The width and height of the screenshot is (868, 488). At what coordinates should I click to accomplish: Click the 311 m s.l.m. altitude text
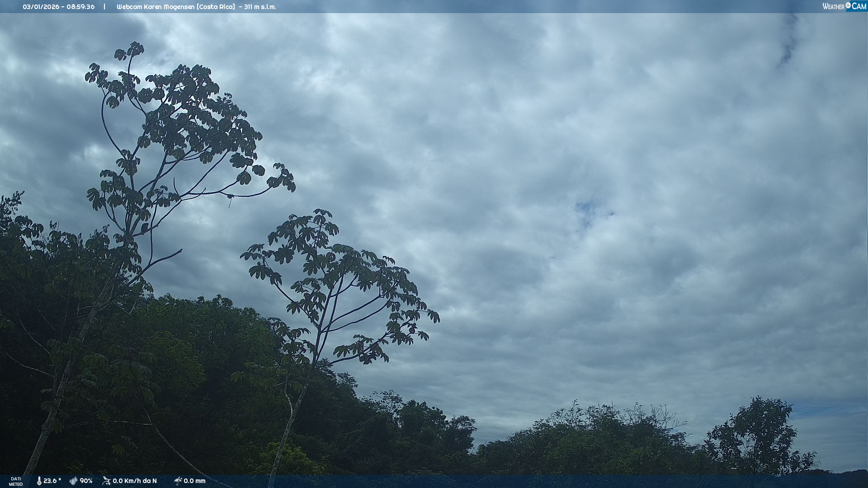pos(260,7)
